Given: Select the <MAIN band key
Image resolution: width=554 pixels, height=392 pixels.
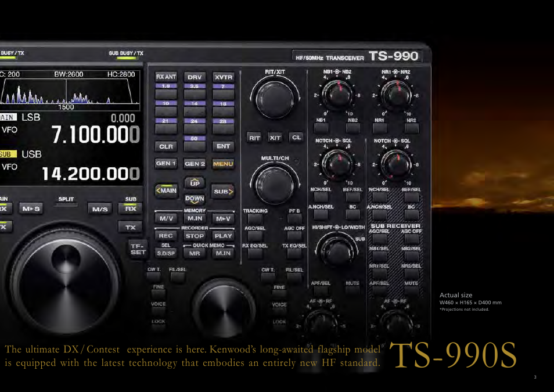Looking at the screenshot, I should point(166,190).
